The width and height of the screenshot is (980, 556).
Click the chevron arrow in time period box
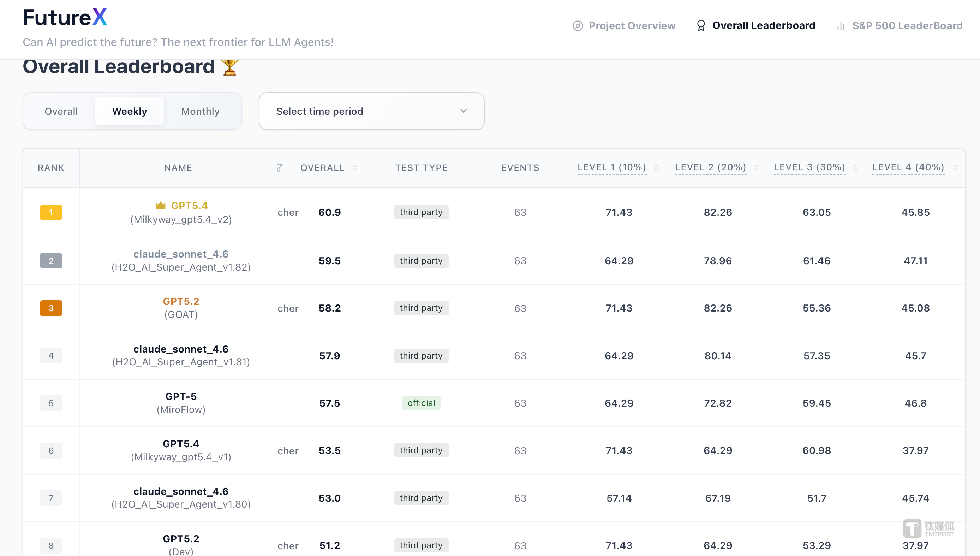pos(463,111)
